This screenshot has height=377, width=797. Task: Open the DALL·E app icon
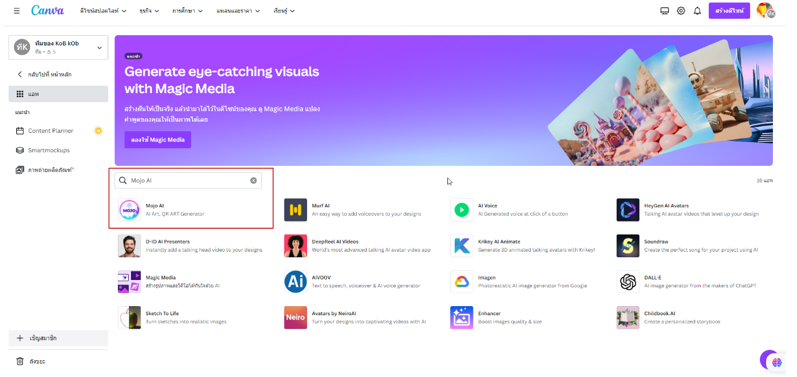tap(628, 281)
